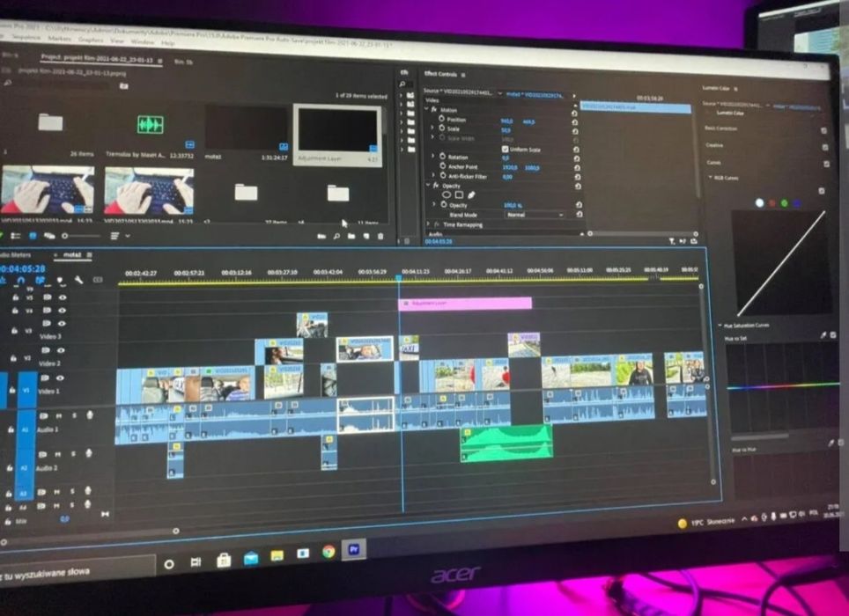Toggle the timeline Snap magnet icon
This screenshot has height=616, width=849.
pos(20,280)
